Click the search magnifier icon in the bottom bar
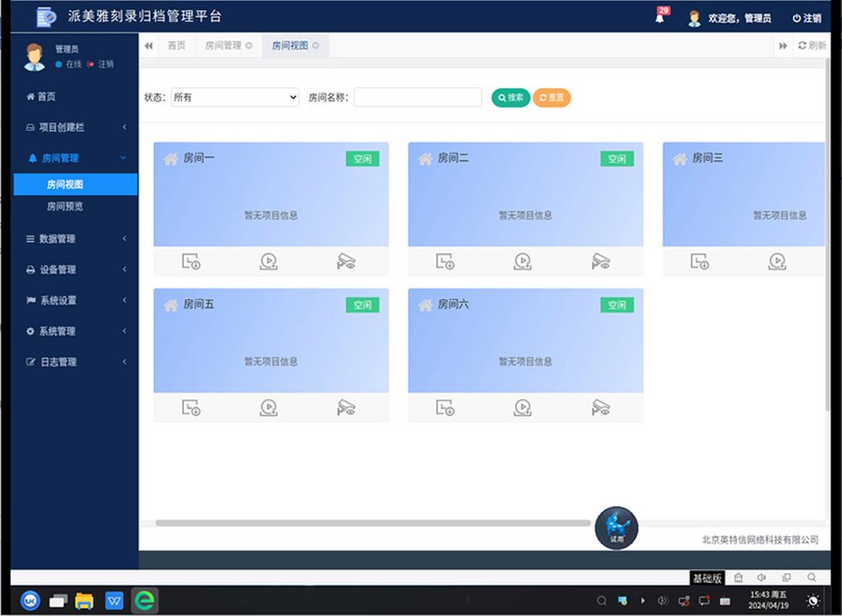The width and height of the screenshot is (842, 616). pyautogui.click(x=811, y=577)
